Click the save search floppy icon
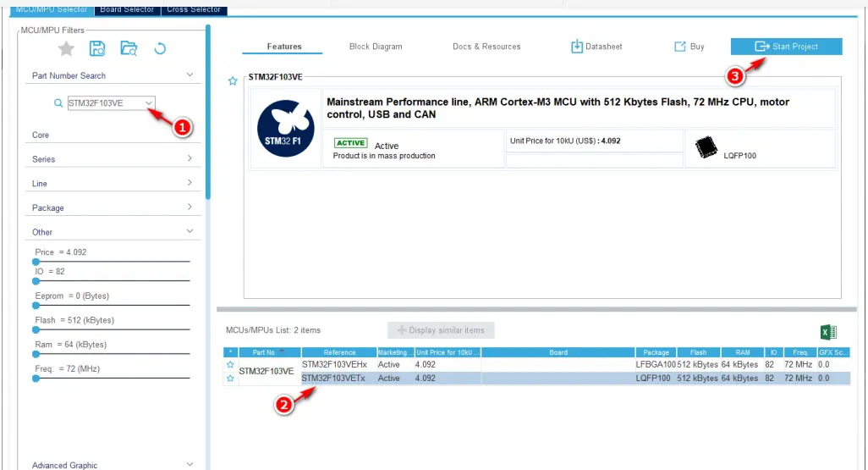 (97, 49)
